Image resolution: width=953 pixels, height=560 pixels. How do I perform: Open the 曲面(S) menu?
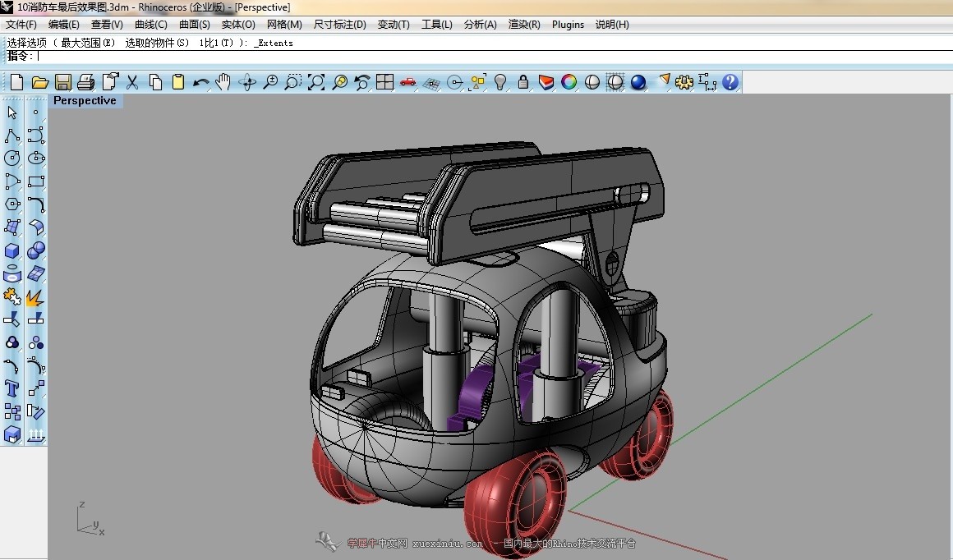point(195,25)
